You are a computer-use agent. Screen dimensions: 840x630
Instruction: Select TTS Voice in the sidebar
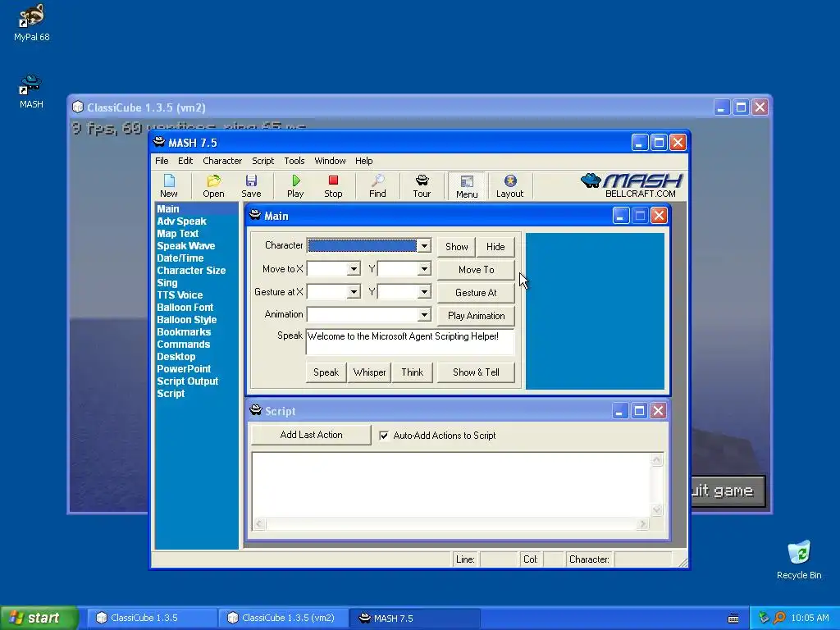[x=180, y=295]
